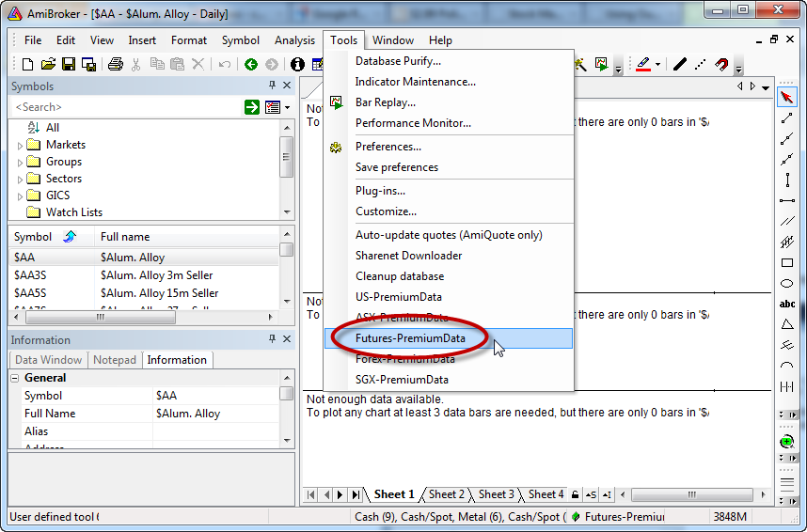This screenshot has height=532, width=807.
Task: Expand the Markets folder
Action: click(x=20, y=146)
